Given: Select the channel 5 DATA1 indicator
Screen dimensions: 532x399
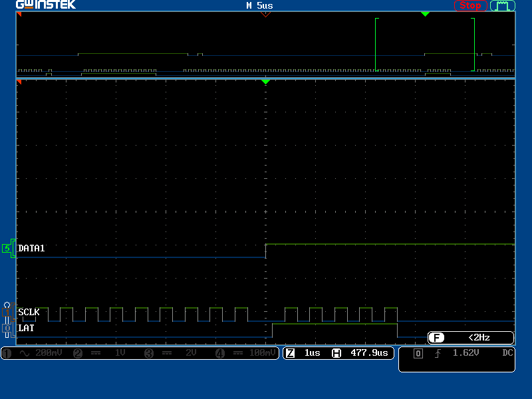Looking at the screenshot, I should [9, 248].
